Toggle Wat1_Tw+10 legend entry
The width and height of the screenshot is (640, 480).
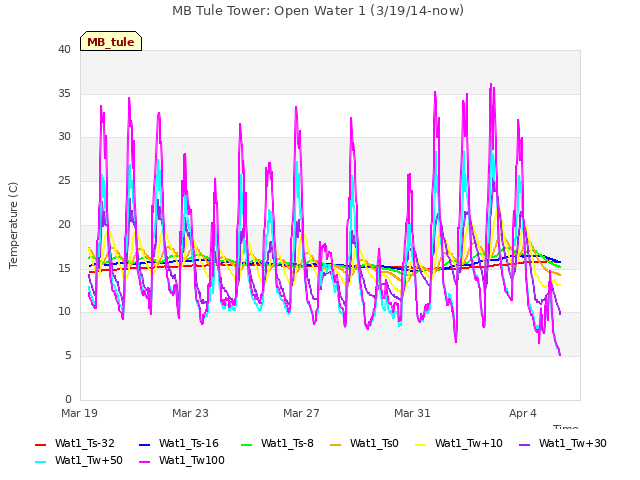pyautogui.click(x=458, y=443)
